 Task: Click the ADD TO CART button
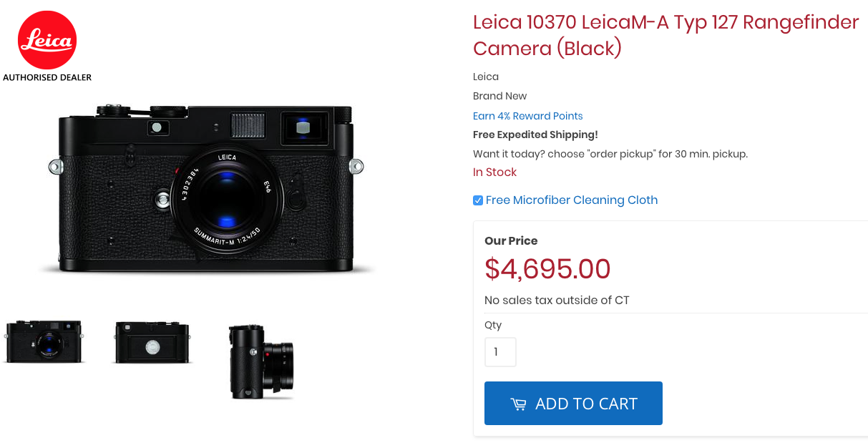573,404
